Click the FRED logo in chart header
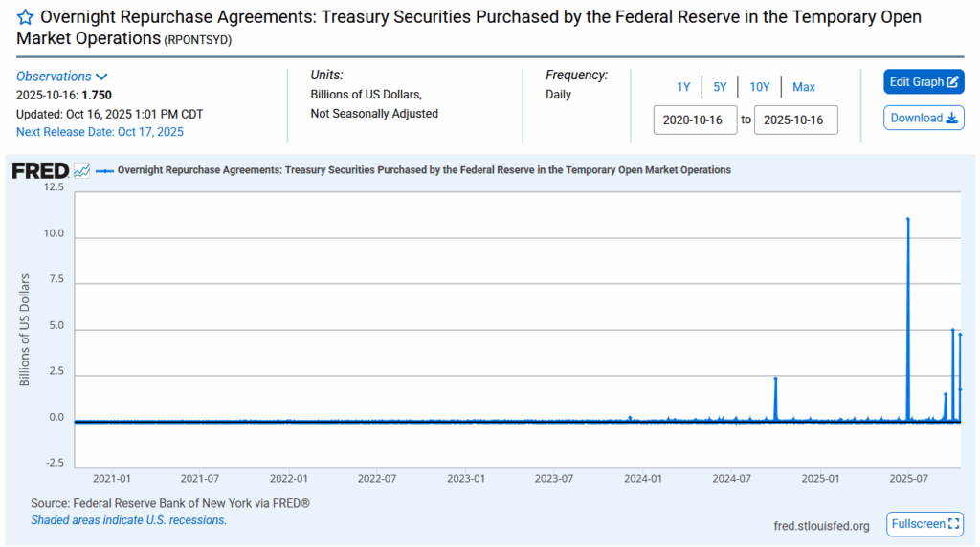This screenshot has width=980, height=547. tap(40, 170)
